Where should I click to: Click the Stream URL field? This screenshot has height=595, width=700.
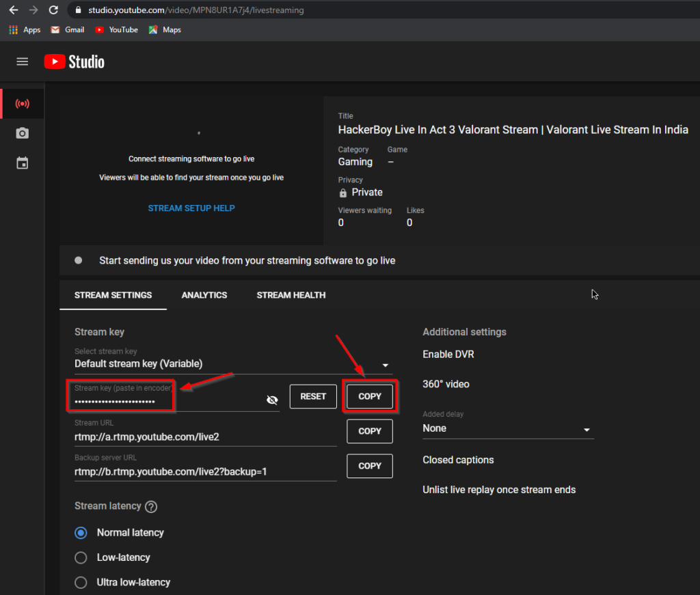[x=205, y=437]
